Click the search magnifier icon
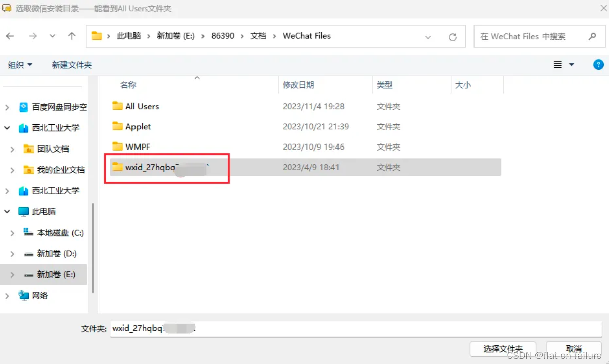Image resolution: width=609 pixels, height=364 pixels. point(592,36)
